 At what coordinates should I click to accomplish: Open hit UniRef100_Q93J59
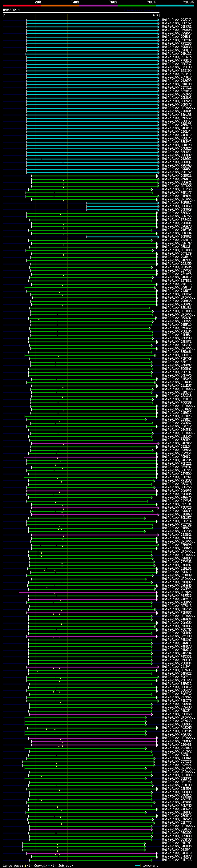point(177,264)
